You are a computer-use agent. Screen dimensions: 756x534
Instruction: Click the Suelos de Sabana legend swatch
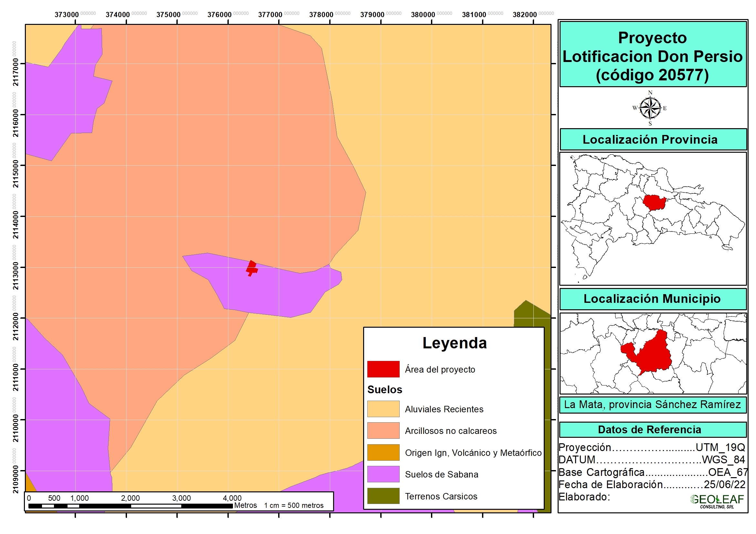point(383,474)
